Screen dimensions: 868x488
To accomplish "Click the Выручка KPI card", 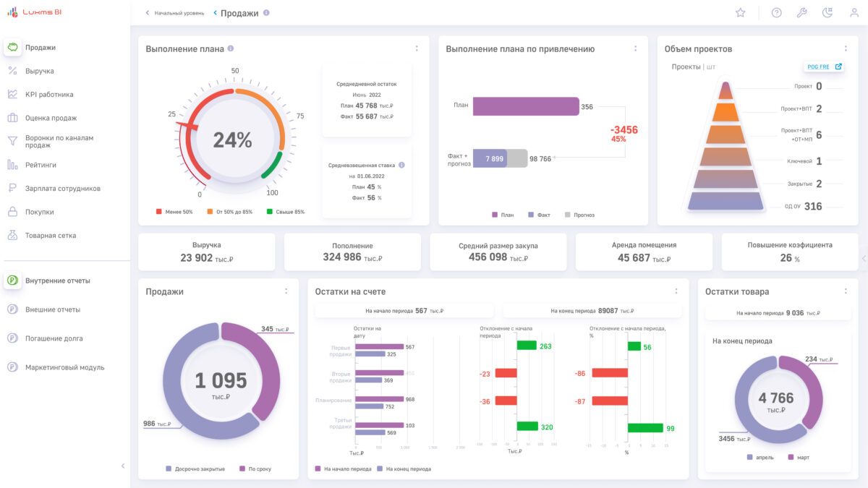I will [x=206, y=252].
